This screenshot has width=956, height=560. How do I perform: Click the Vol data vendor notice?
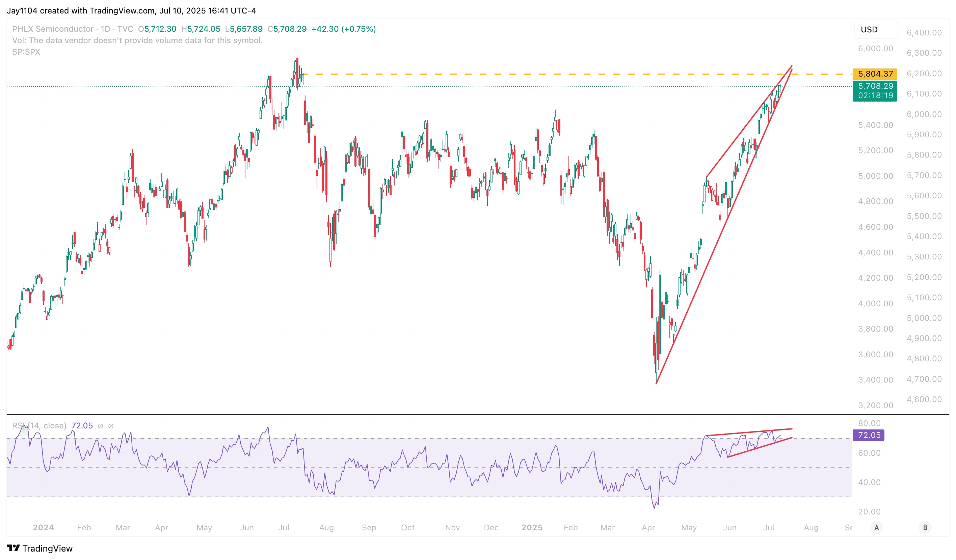click(x=137, y=40)
